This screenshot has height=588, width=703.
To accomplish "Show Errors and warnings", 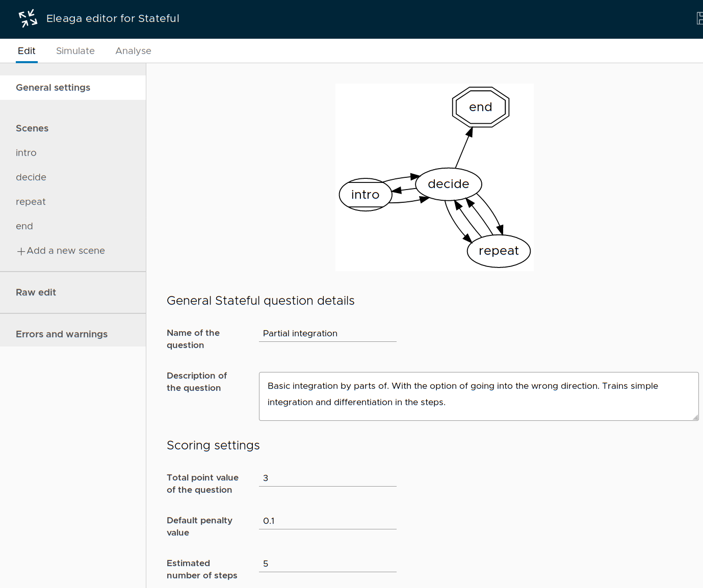I will point(62,334).
